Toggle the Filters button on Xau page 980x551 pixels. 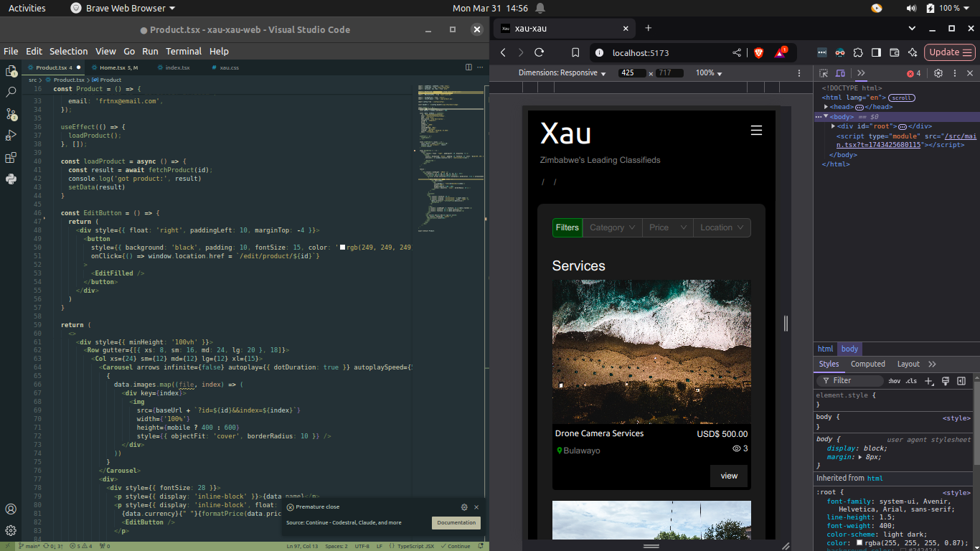[567, 227]
